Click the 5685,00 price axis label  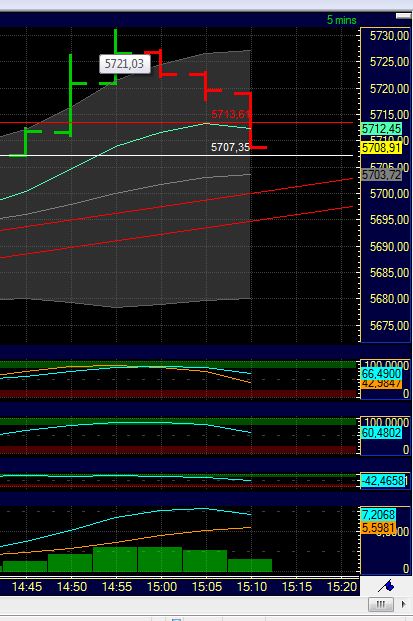389,272
